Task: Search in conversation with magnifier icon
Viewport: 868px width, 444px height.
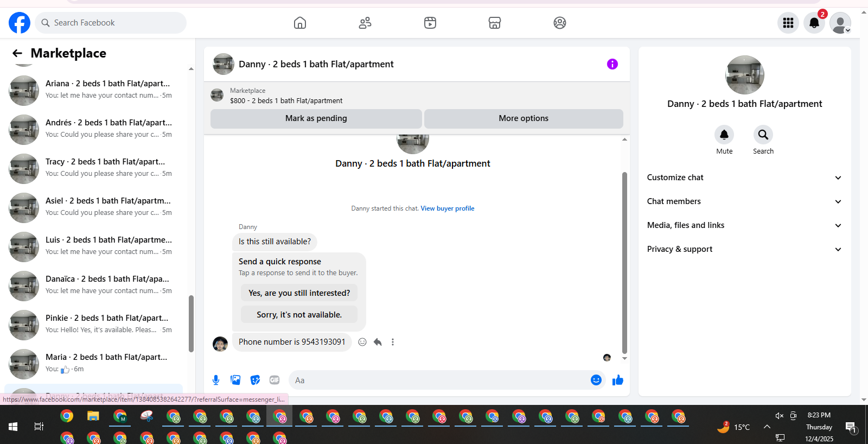Action: point(763,135)
